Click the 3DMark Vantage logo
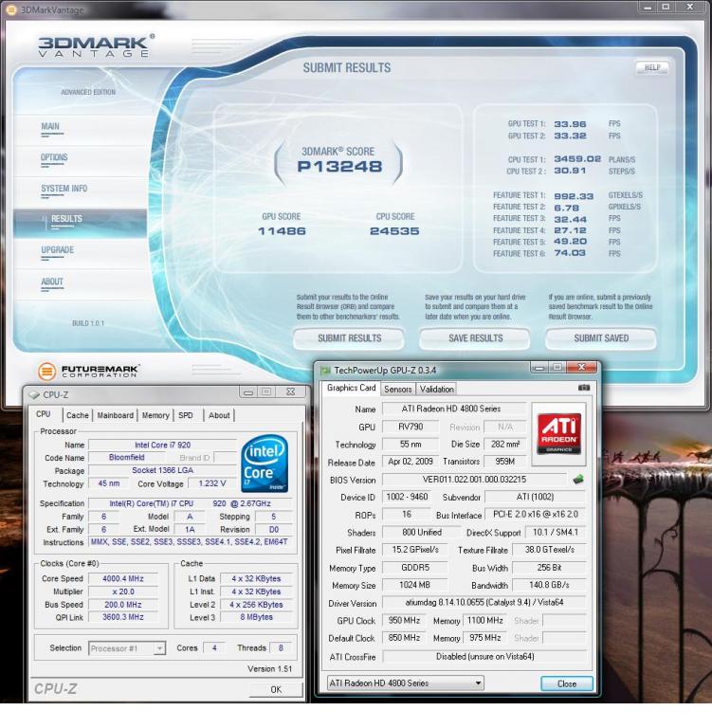Viewport: 712px width, 728px height. point(95,46)
